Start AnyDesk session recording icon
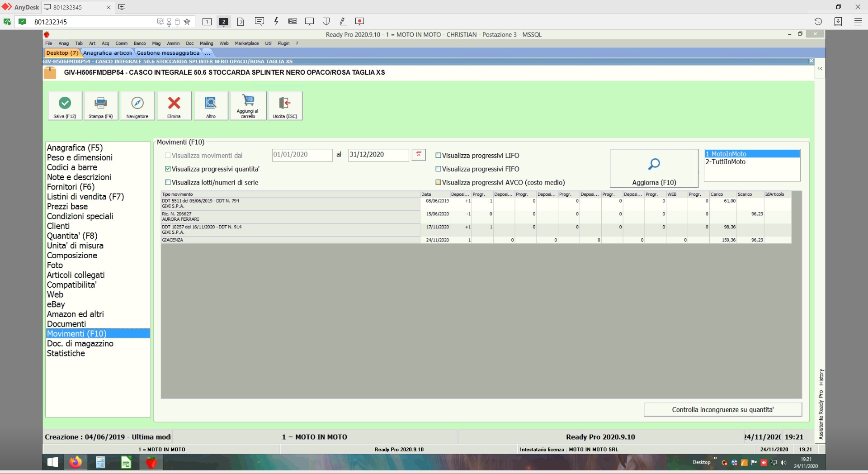 click(360, 21)
